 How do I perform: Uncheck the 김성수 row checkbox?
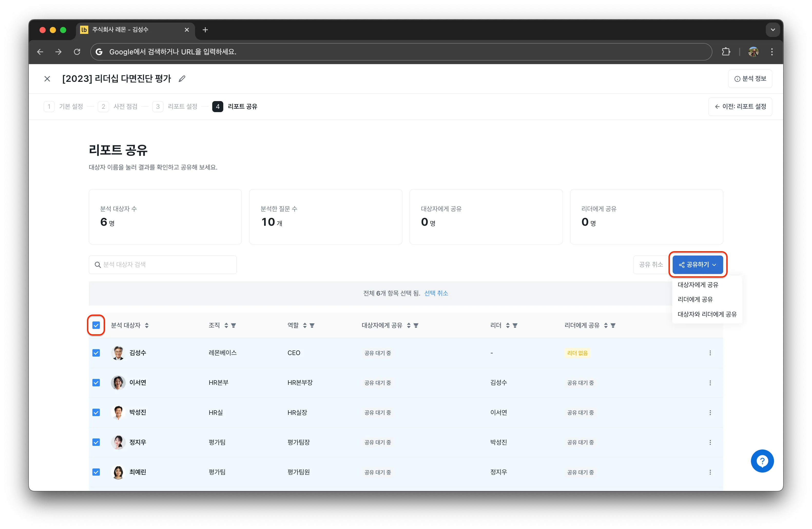coord(96,353)
